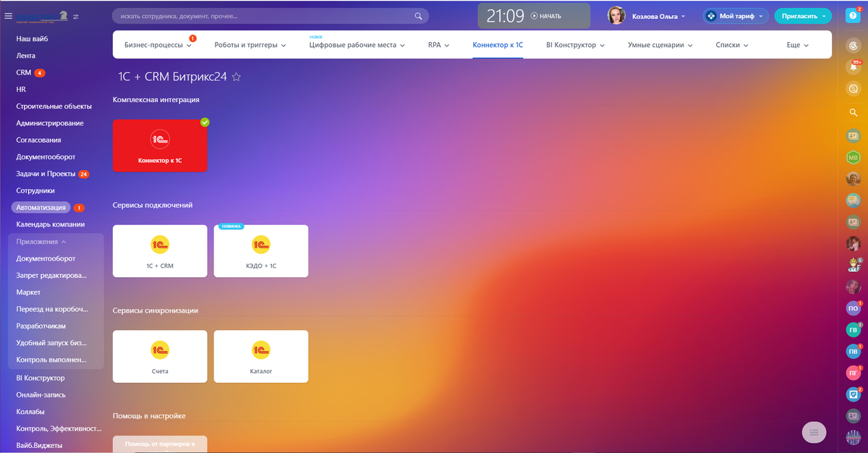The width and height of the screenshot is (868, 453).
Task: Open Вайб.Виджеты in left menu
Action: point(40,445)
